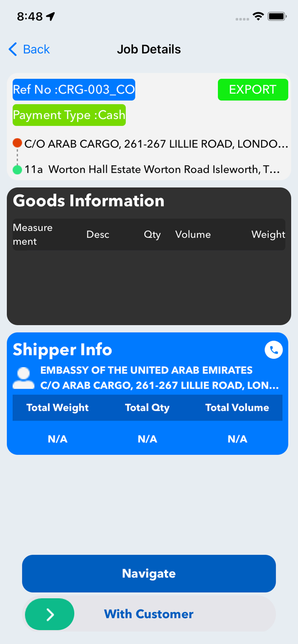Open the Shipper Info section header

[x=62, y=349]
